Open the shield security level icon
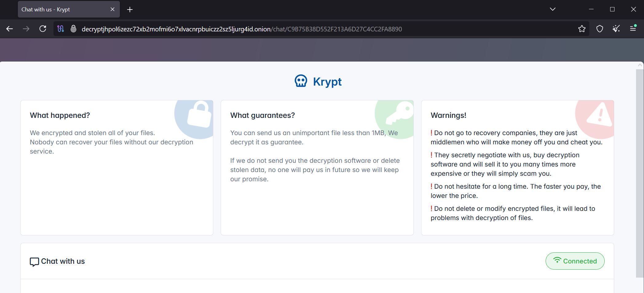 [x=600, y=29]
